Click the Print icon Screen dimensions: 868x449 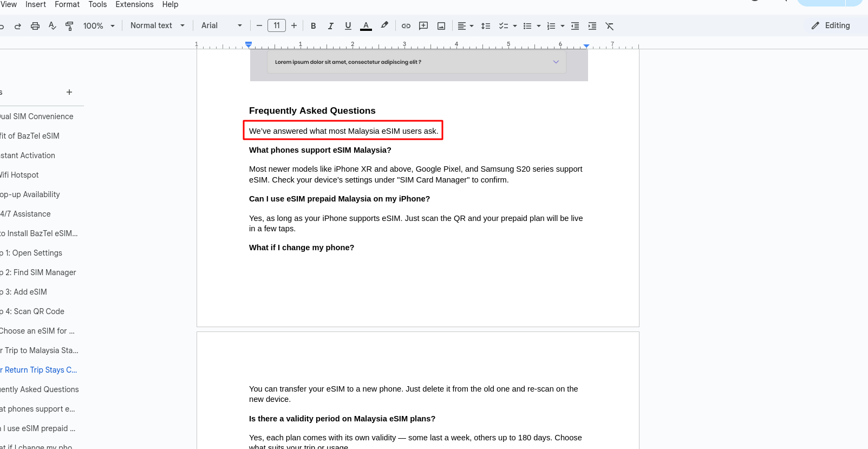[35, 26]
